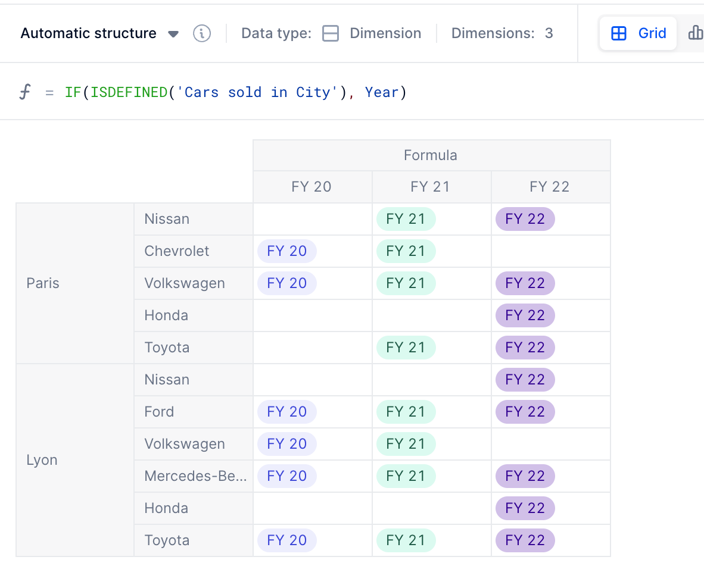
Task: Select the FY 21 chip in Paris Toyota row
Action: [x=406, y=348]
